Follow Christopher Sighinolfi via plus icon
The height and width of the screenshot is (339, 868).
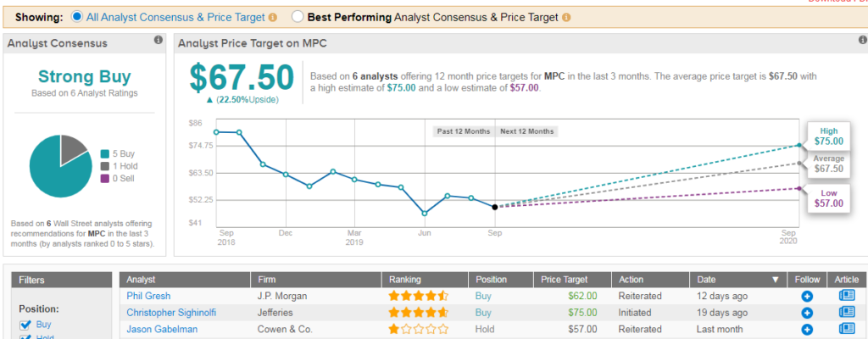[807, 313]
